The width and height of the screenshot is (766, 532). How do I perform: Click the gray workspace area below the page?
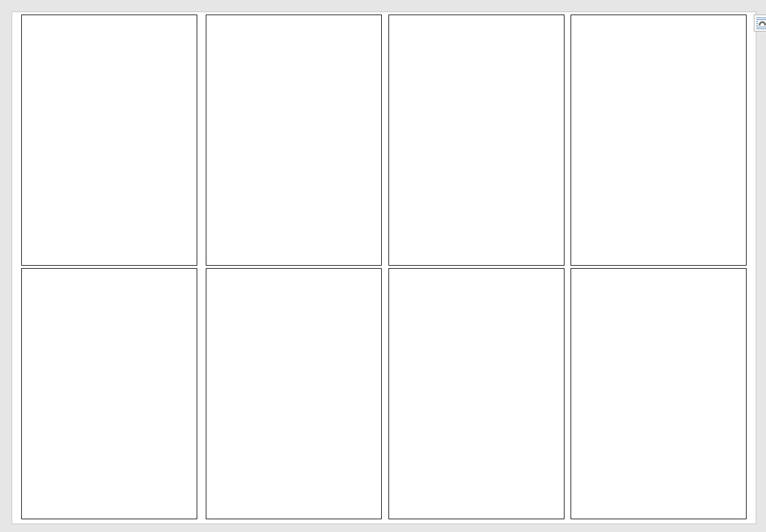382,528
